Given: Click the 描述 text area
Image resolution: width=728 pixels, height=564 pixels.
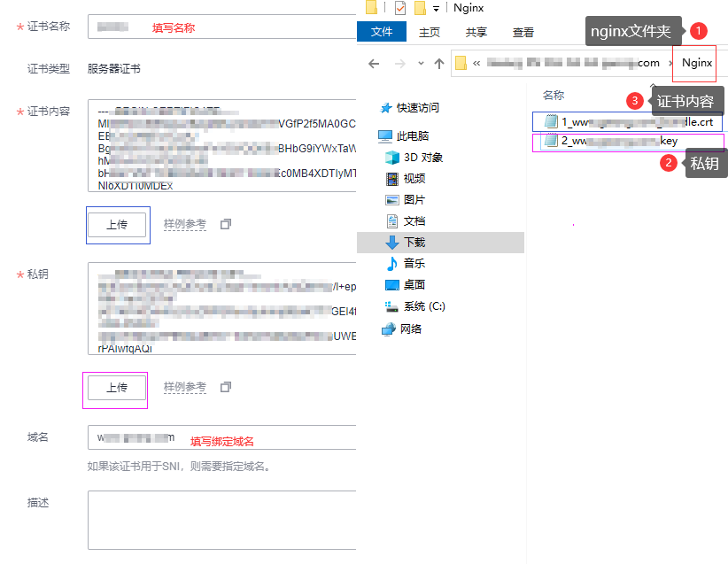Looking at the screenshot, I should 221,520.
